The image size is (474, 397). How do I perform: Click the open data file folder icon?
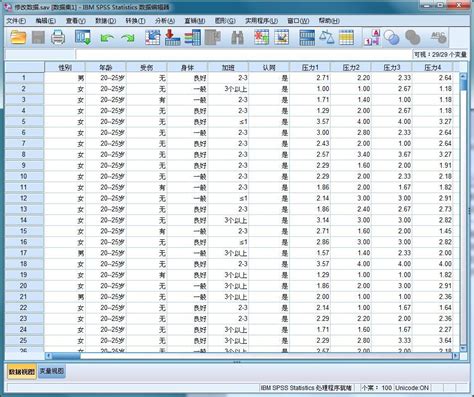(18, 37)
